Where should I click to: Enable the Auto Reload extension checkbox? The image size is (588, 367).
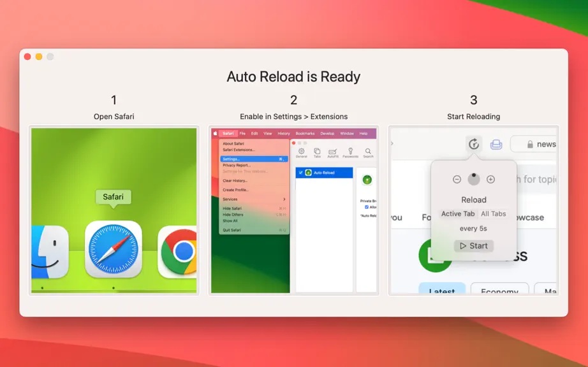click(300, 173)
